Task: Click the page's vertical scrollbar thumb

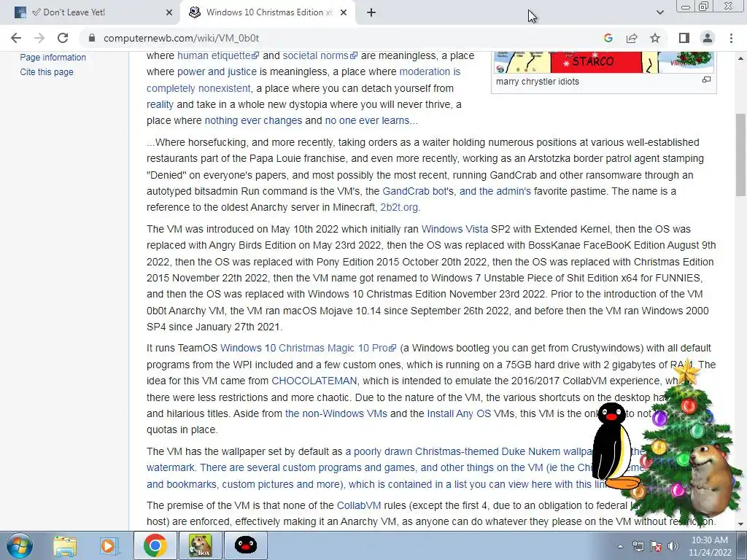Action: [741, 155]
